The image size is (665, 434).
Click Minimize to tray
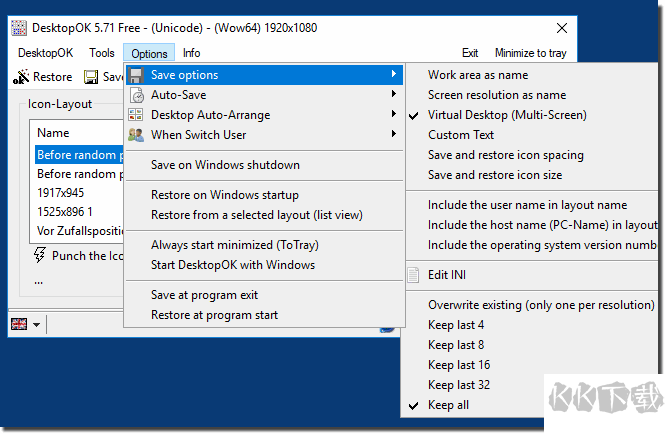pos(531,53)
